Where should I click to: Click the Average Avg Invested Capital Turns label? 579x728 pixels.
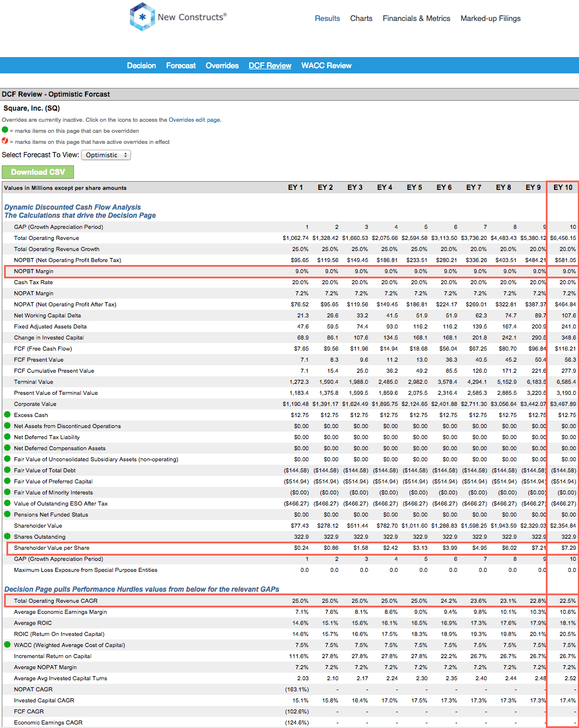click(61, 678)
